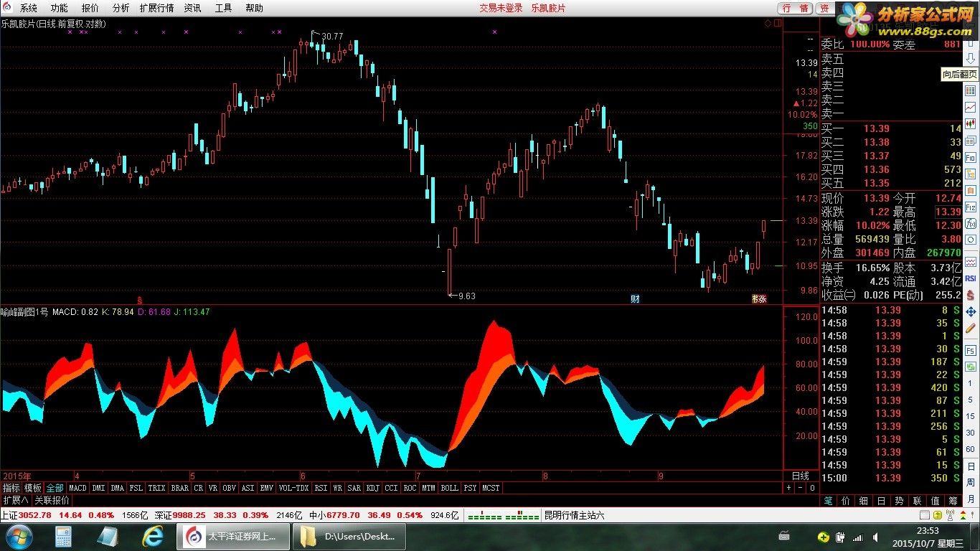Click the plus button under 日线
This screenshot has width=980, height=551.
(x=788, y=488)
